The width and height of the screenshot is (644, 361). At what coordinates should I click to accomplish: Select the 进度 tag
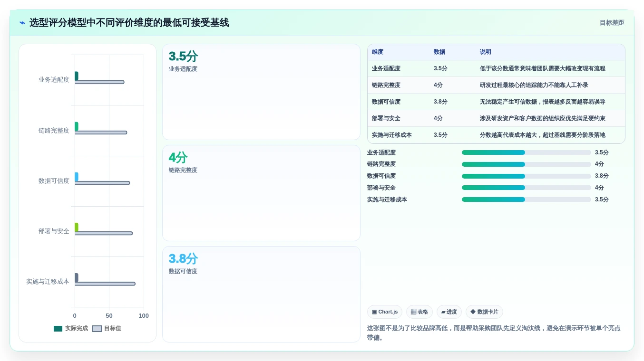click(449, 312)
